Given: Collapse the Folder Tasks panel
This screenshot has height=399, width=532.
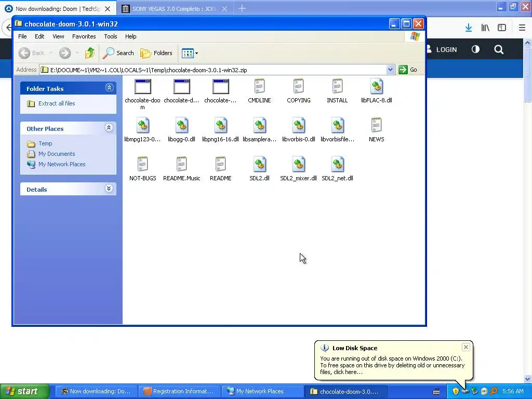Looking at the screenshot, I should 109,88.
